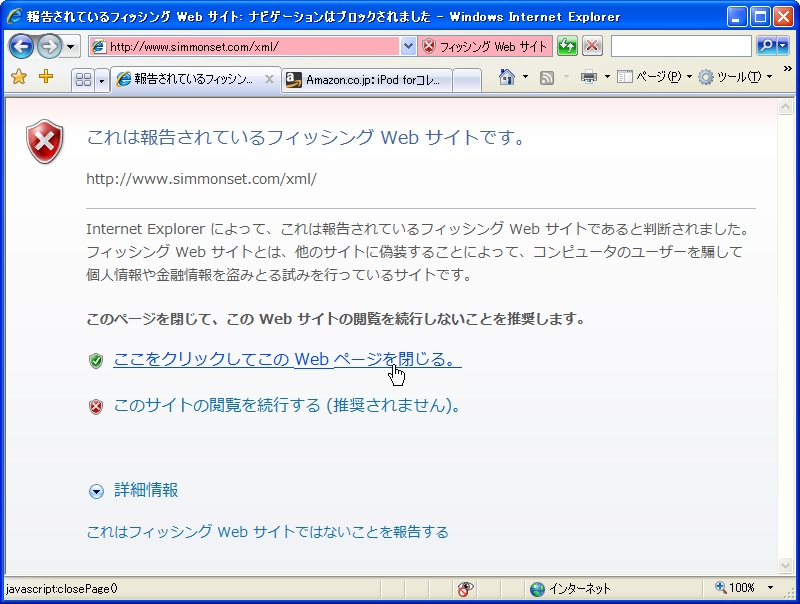
Task: Go back with the Back arrow button
Action: point(21,47)
